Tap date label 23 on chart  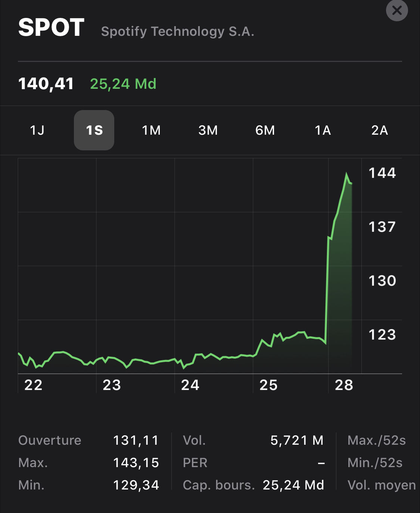[112, 385]
